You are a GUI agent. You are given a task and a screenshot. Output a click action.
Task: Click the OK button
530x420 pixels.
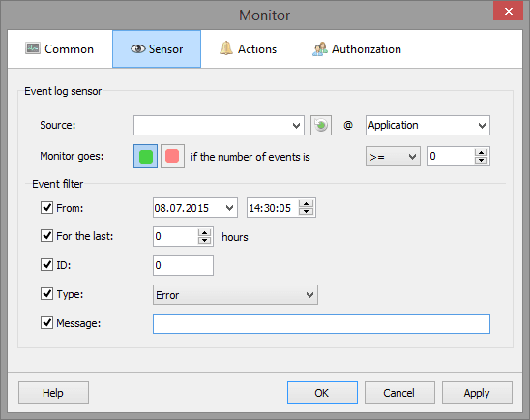[x=322, y=393]
